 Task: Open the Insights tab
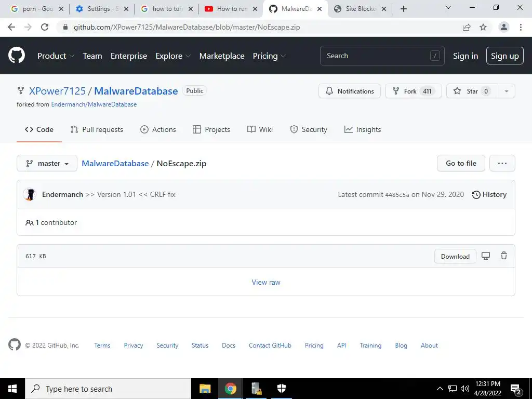point(362,129)
